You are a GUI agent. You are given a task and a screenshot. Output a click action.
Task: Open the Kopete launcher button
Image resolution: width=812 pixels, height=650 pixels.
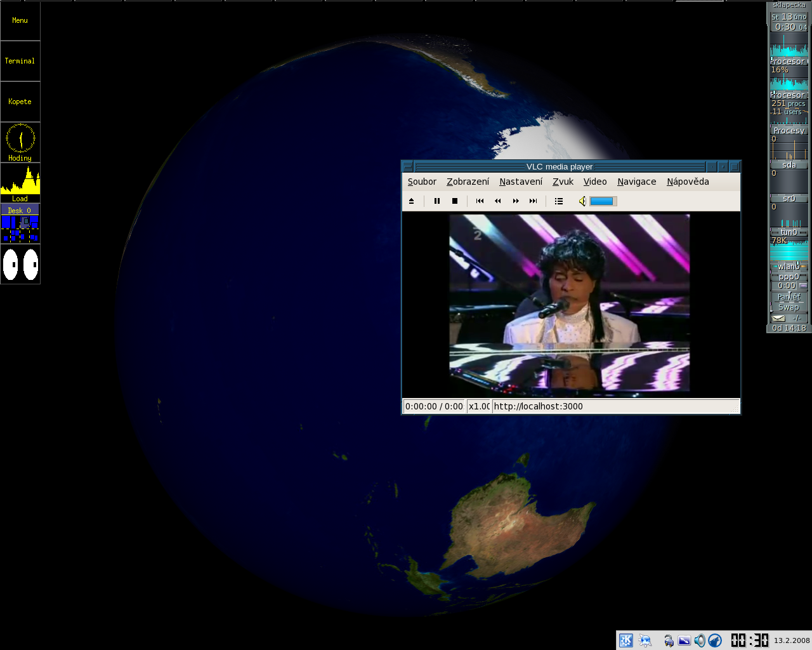[x=20, y=102]
